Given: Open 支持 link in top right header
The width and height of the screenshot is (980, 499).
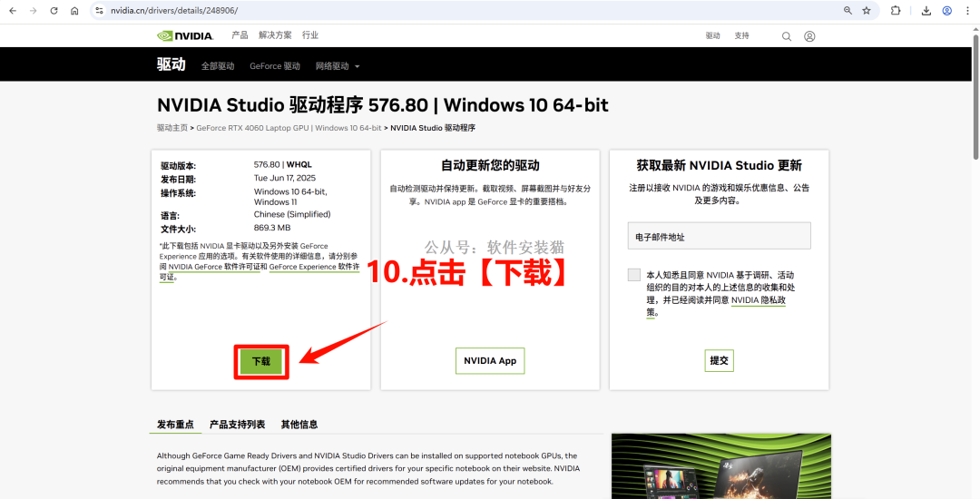Looking at the screenshot, I should click(742, 35).
